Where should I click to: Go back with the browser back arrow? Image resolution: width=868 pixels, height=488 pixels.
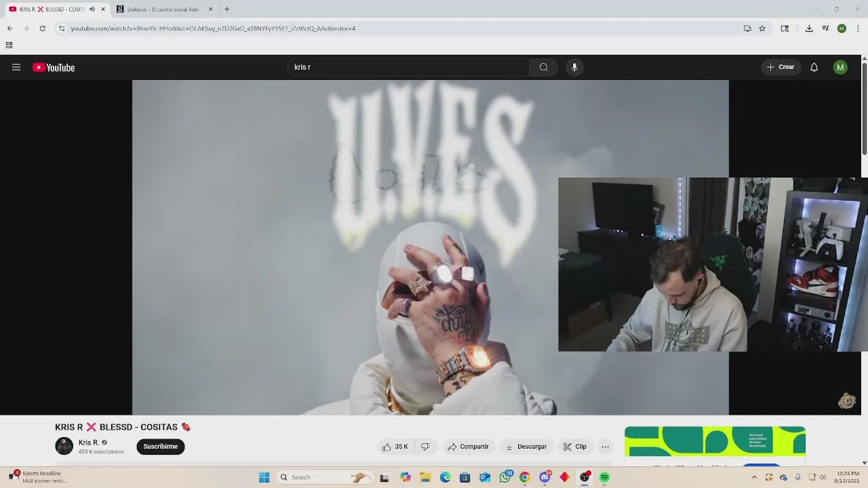point(9,28)
